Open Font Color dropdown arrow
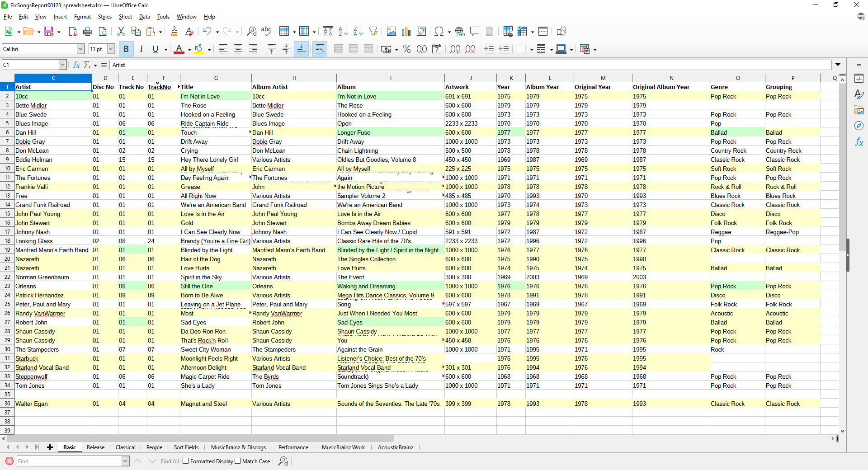The width and height of the screenshot is (868, 470). coord(189,50)
